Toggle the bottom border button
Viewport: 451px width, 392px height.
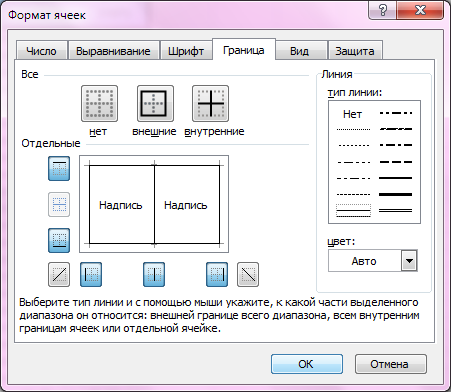point(59,240)
